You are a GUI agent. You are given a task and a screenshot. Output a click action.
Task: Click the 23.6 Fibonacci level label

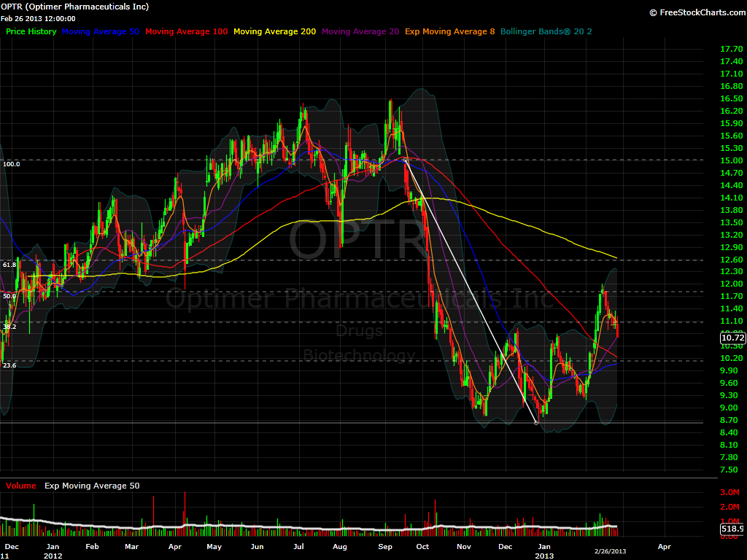pos(9,365)
